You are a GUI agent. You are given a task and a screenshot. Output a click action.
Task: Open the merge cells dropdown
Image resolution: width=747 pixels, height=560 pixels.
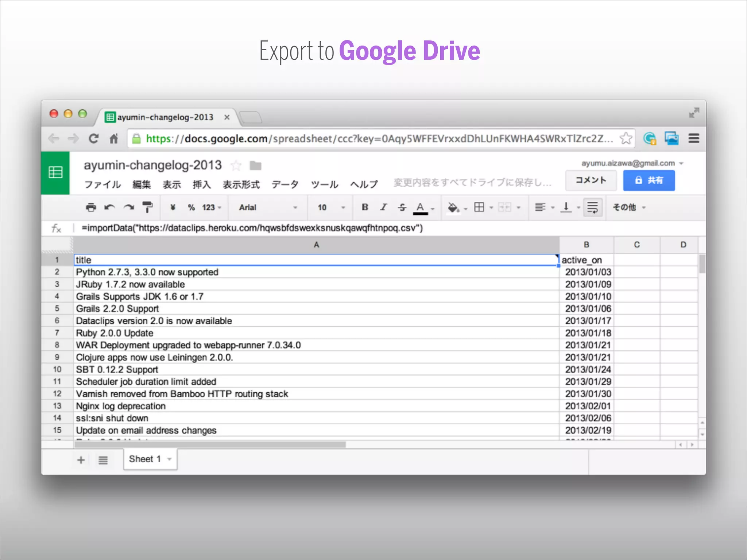coord(509,207)
